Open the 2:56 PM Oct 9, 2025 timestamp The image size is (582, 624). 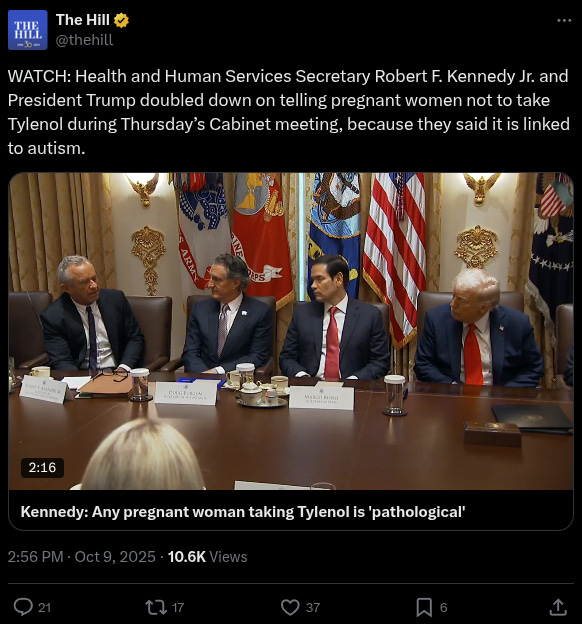pyautogui.click(x=82, y=556)
